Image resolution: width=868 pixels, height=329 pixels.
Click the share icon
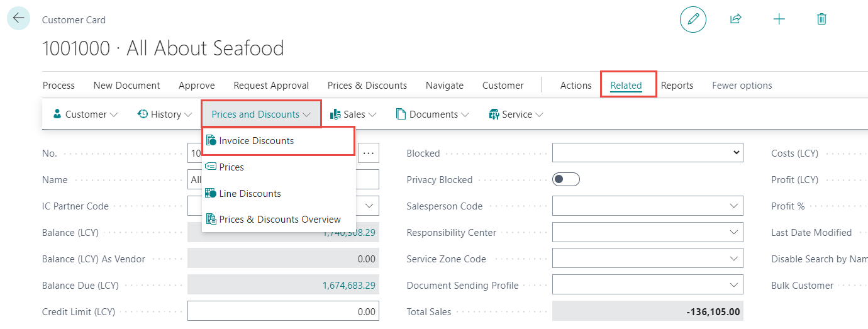(735, 19)
